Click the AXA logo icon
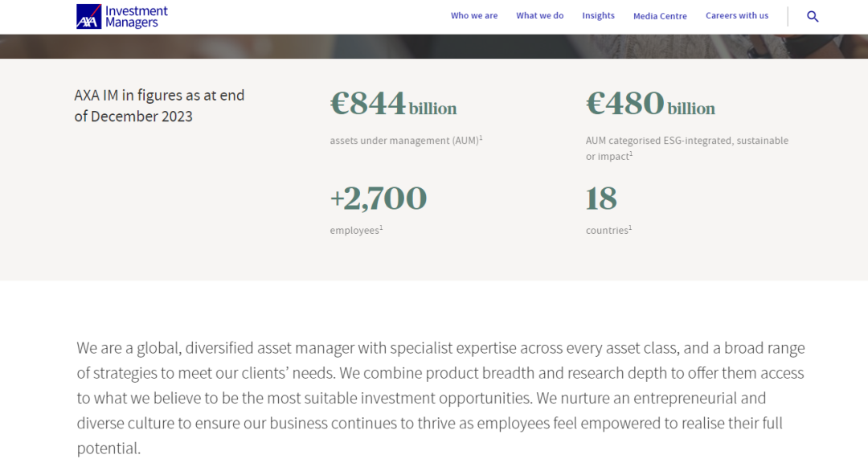Screen dimensions: 868x463 tap(88, 16)
